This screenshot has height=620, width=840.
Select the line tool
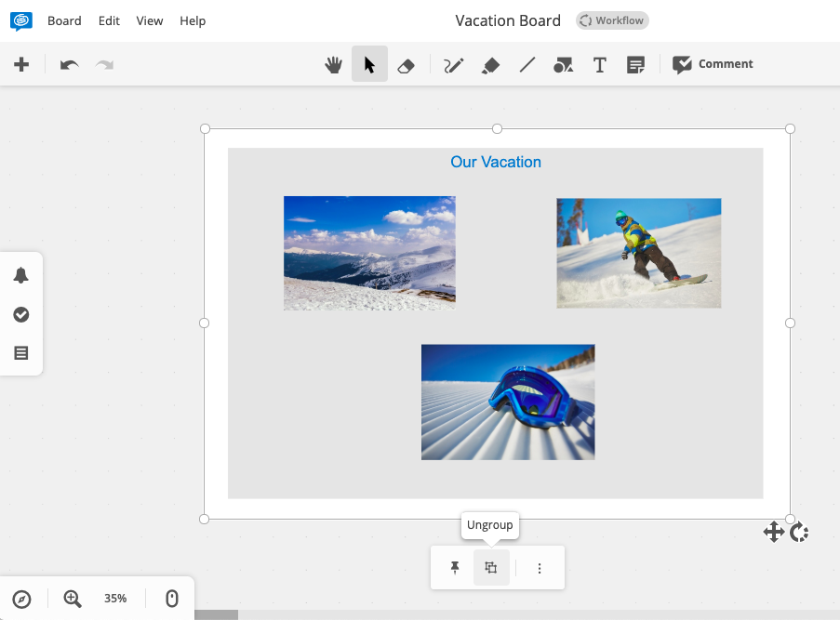527,65
